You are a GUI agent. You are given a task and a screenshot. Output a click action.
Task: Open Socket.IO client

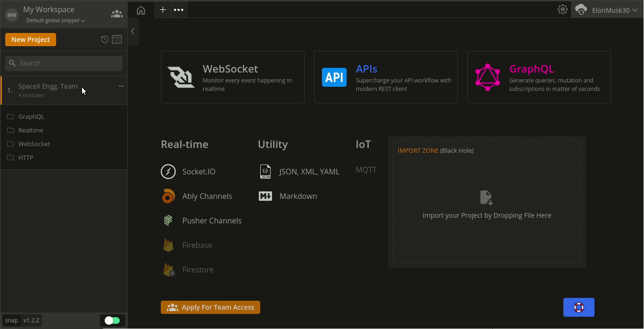coord(199,172)
